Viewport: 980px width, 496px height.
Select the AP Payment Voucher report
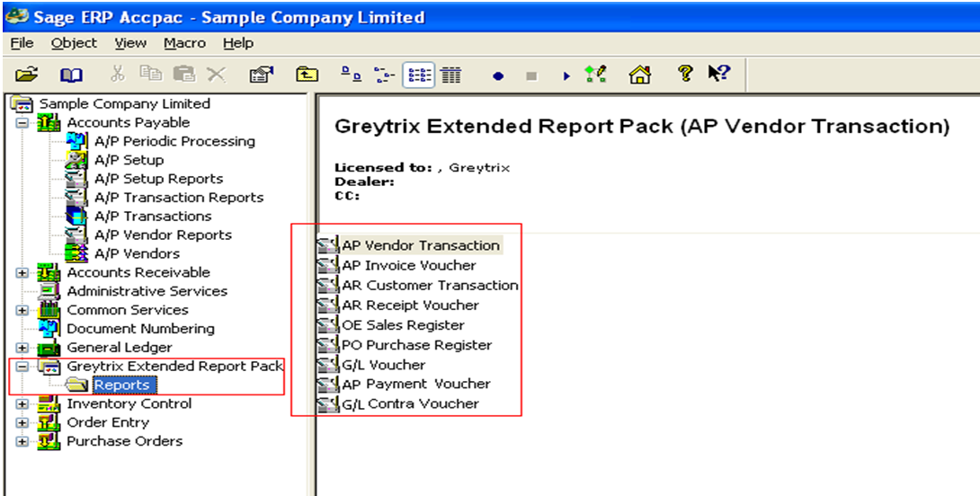click(x=415, y=385)
